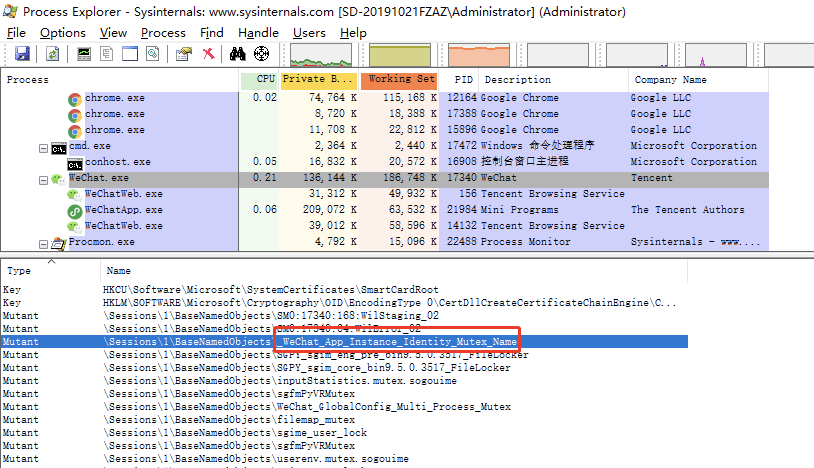This screenshot has height=468, width=814.
Task: Click the Kill Process red X icon
Action: pos(208,54)
